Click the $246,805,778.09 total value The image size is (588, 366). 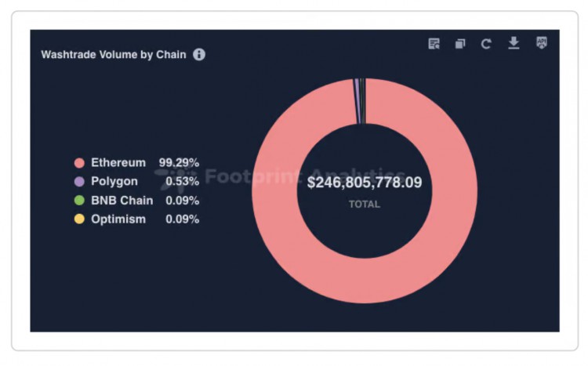click(365, 183)
